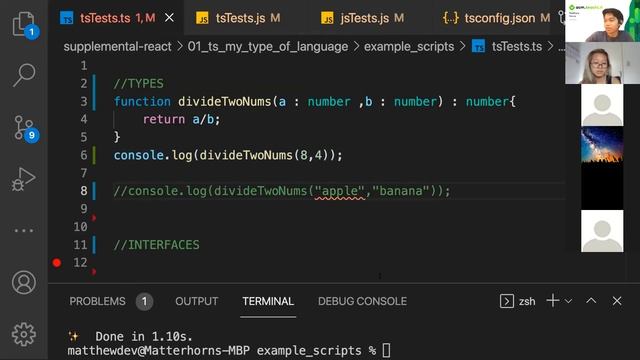Open the Search view icon
640x360 pixels.
(24, 75)
